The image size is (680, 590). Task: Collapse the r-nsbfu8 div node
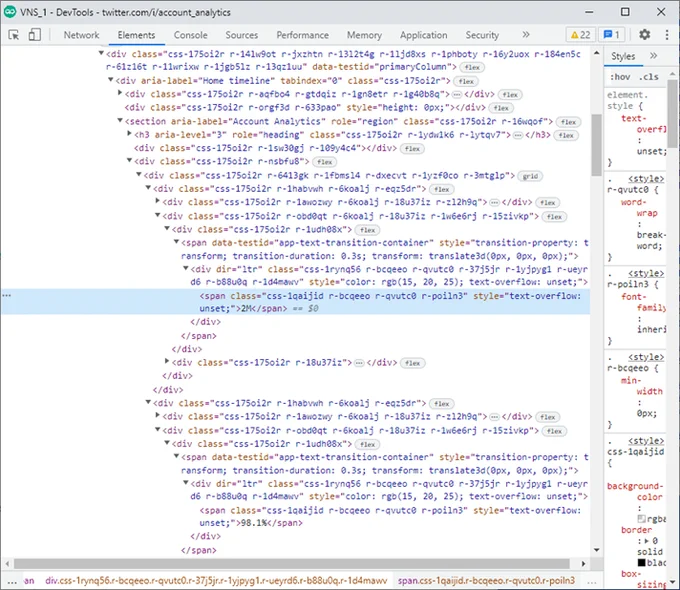pyautogui.click(x=129, y=160)
